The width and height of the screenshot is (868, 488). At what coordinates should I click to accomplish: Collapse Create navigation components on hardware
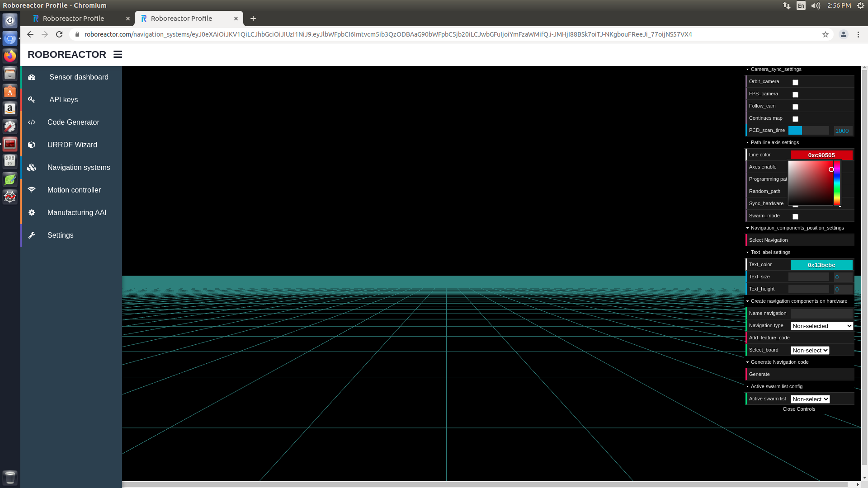799,301
